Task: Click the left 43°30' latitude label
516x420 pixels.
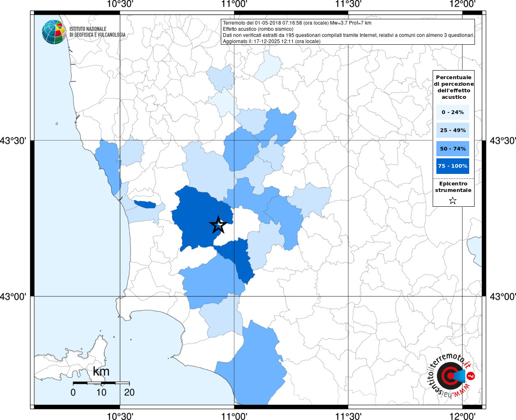Action: (14, 141)
